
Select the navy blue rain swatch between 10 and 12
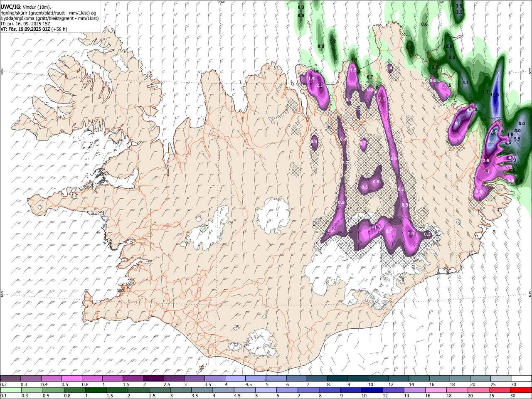pos(372,390)
